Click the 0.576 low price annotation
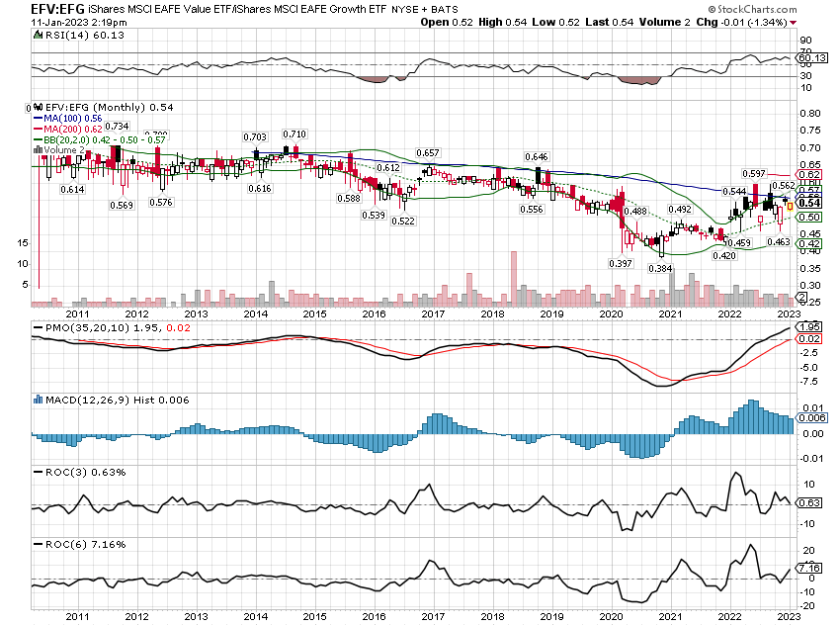The height and width of the screenshot is (626, 840). [161, 203]
